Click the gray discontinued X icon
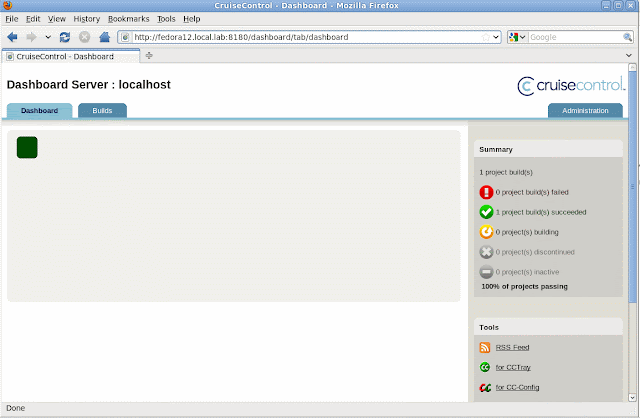 486,252
